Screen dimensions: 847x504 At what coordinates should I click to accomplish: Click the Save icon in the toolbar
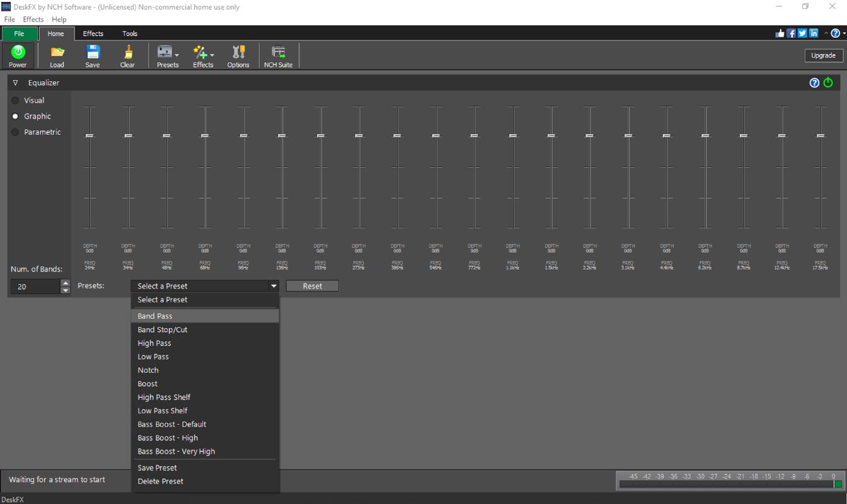point(93,55)
